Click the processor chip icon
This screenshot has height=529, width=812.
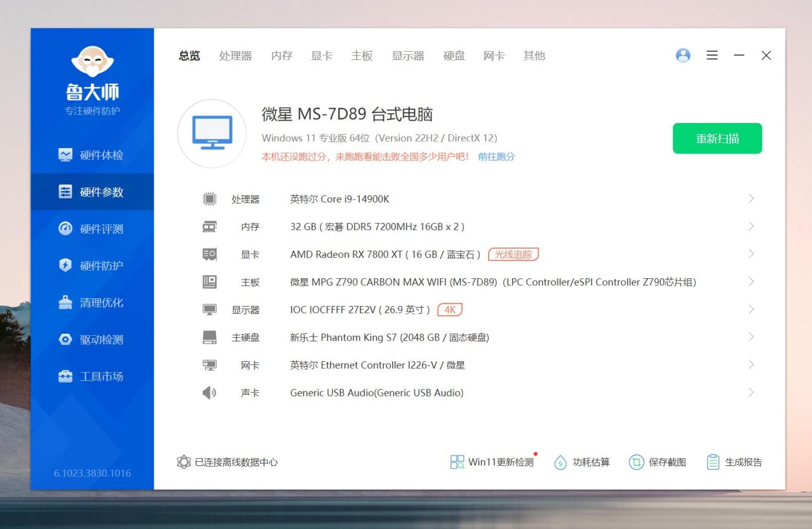click(210, 199)
